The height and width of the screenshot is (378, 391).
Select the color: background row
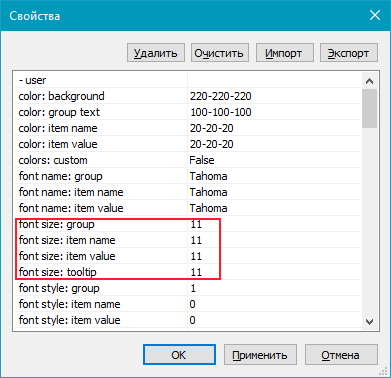188,96
